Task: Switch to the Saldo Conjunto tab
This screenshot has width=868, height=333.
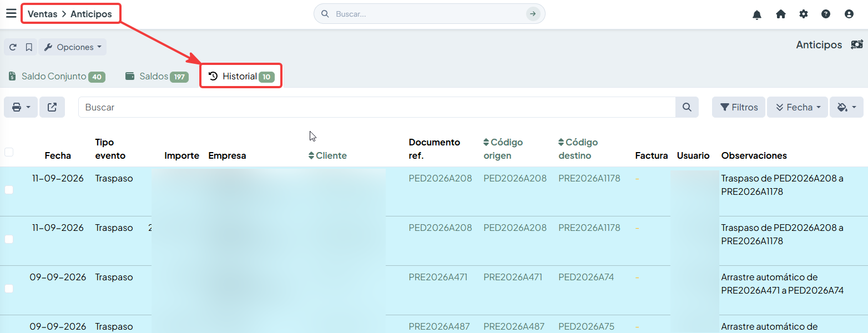Action: [x=57, y=77]
